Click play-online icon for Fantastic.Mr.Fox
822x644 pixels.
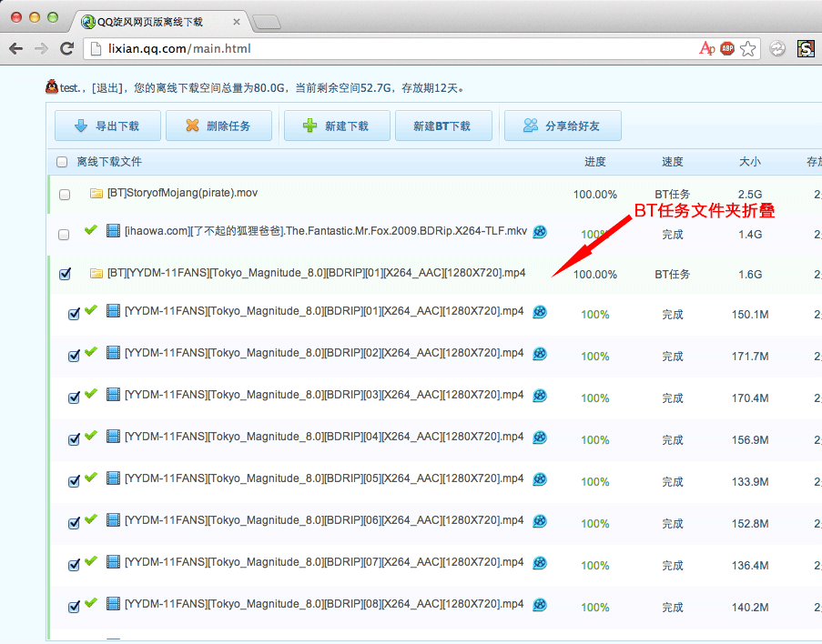[540, 232]
